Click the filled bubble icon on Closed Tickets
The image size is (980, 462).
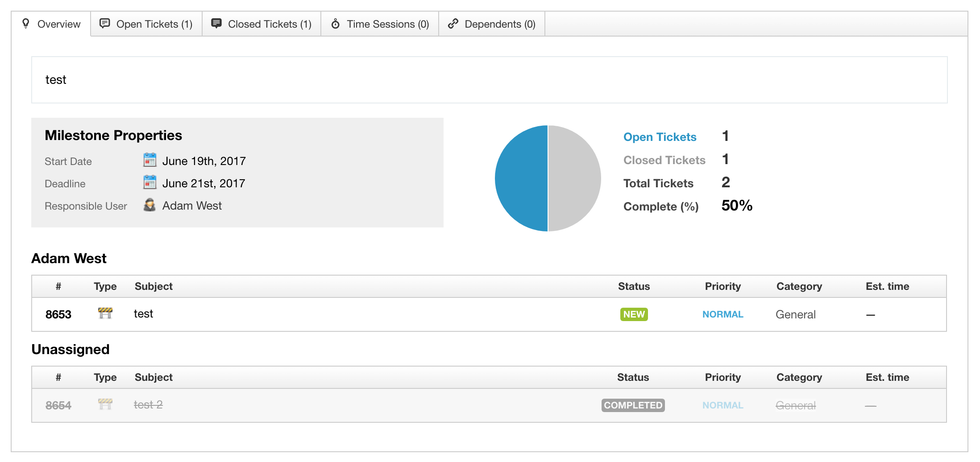216,24
